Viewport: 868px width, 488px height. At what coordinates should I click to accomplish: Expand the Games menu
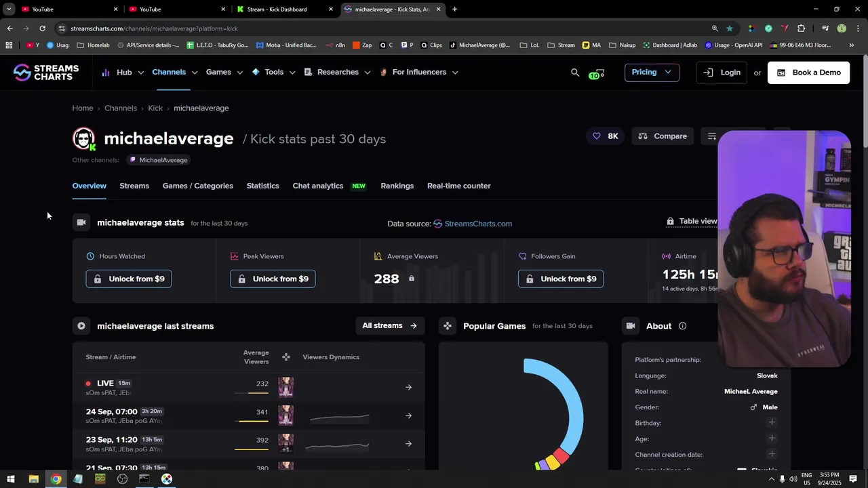224,73
